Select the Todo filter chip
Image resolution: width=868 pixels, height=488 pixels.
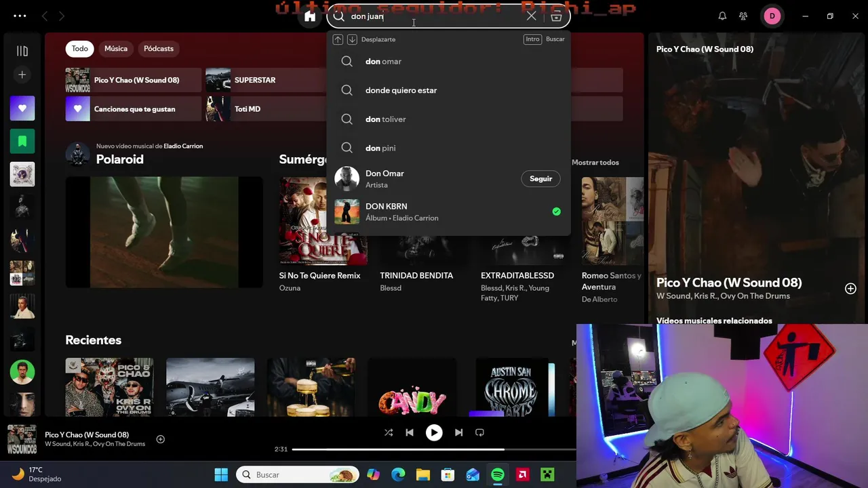[x=80, y=49]
